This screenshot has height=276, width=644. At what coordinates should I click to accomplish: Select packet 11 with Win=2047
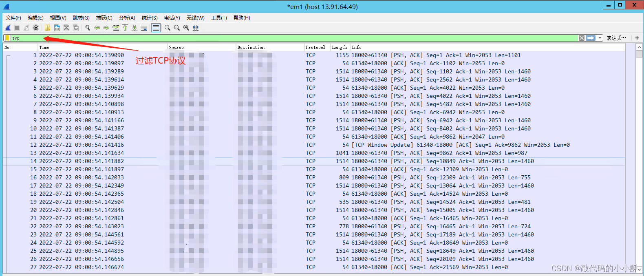[x=314, y=137]
